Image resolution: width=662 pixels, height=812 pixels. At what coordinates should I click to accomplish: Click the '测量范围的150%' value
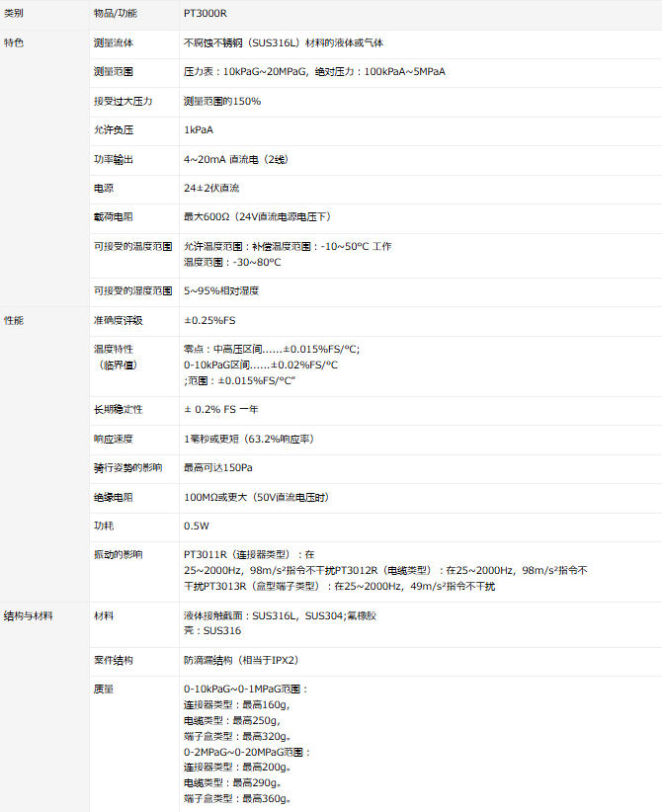click(x=222, y=101)
